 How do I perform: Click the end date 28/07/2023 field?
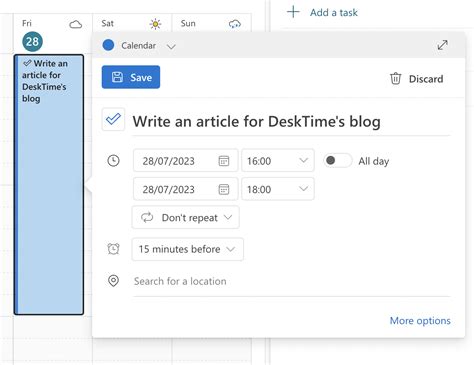click(x=186, y=189)
